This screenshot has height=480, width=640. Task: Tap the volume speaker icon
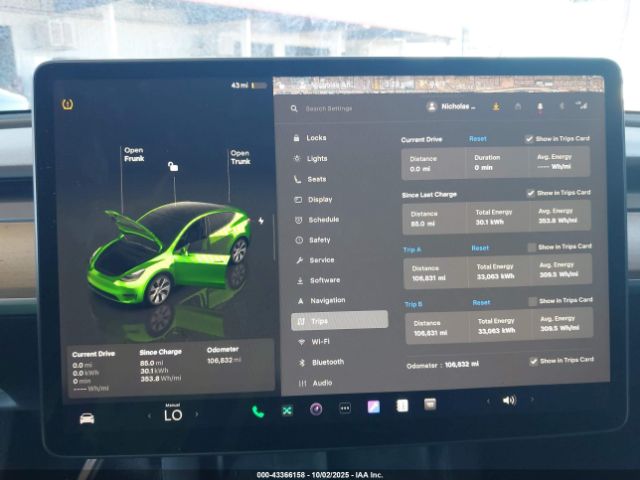click(x=509, y=400)
